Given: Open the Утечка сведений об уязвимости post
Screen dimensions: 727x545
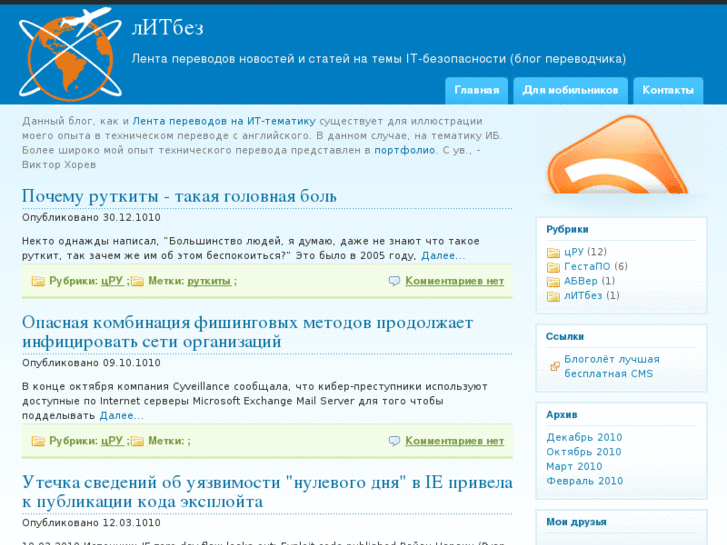Looking at the screenshot, I should pos(267,492).
